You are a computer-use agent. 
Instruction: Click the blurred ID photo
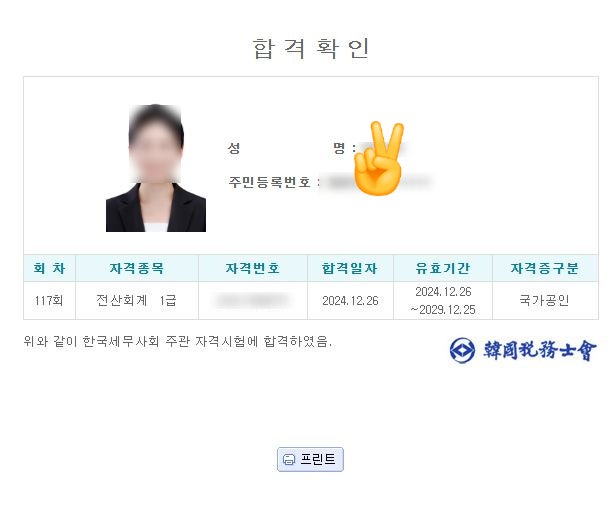pos(156,168)
